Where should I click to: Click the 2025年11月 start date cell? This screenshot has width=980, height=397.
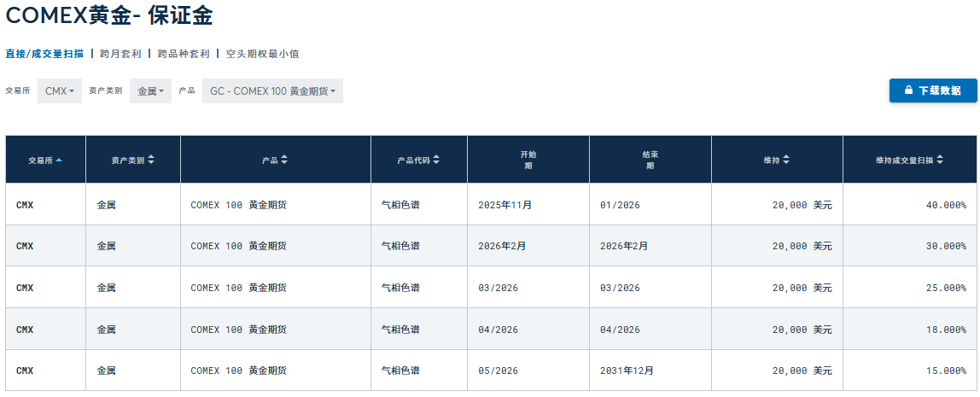click(x=505, y=204)
